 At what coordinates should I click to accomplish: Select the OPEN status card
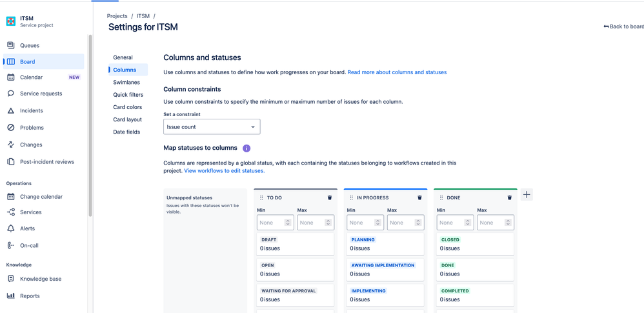tap(295, 270)
